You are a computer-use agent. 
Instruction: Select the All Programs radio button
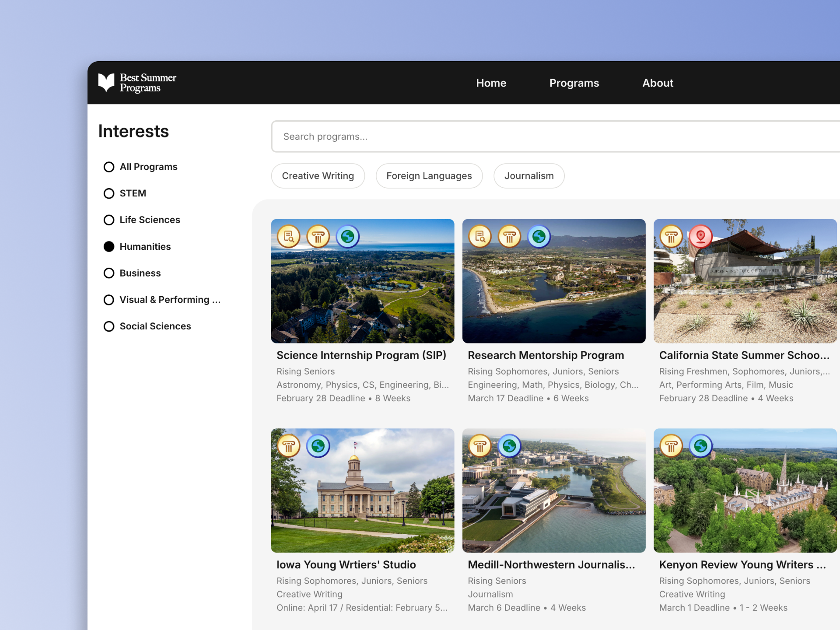pyautogui.click(x=109, y=167)
